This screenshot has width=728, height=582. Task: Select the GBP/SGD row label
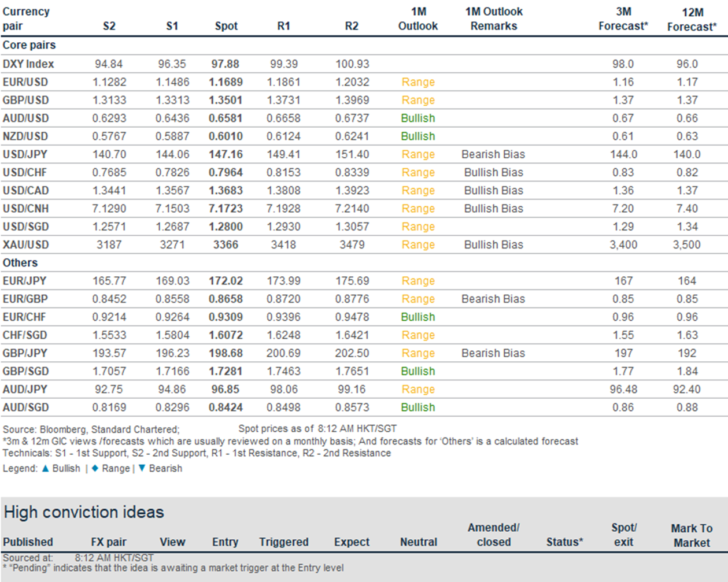coord(26,371)
